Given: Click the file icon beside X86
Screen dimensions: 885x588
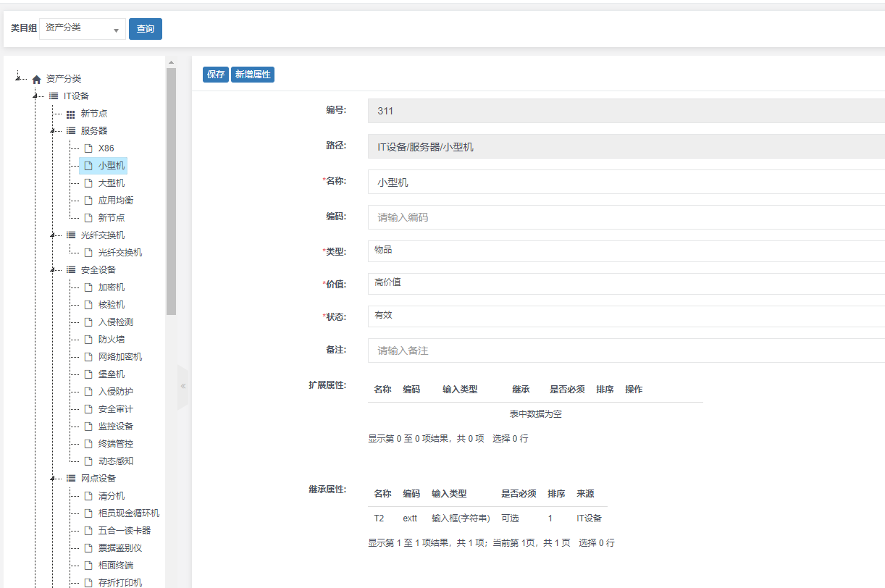Looking at the screenshot, I should 88,148.
